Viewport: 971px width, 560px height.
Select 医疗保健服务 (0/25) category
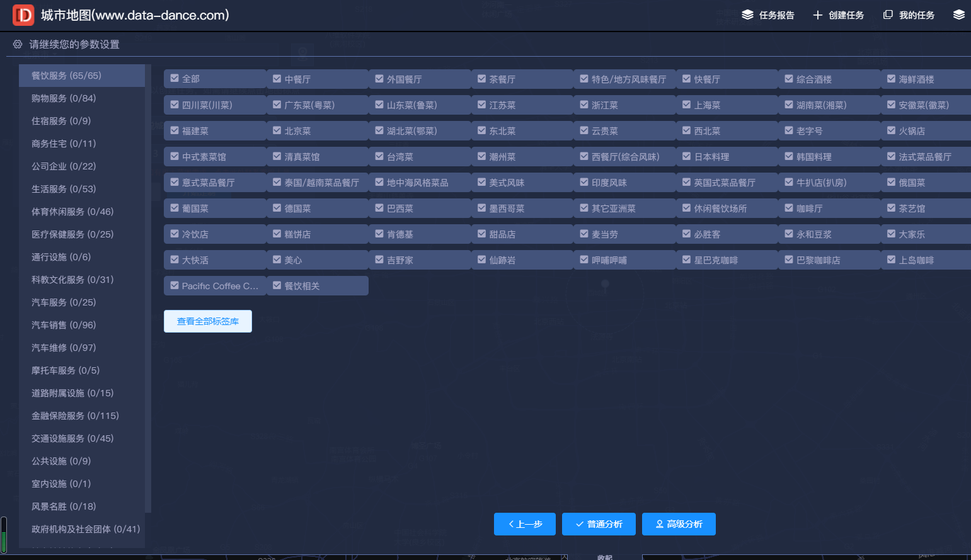[x=82, y=234]
